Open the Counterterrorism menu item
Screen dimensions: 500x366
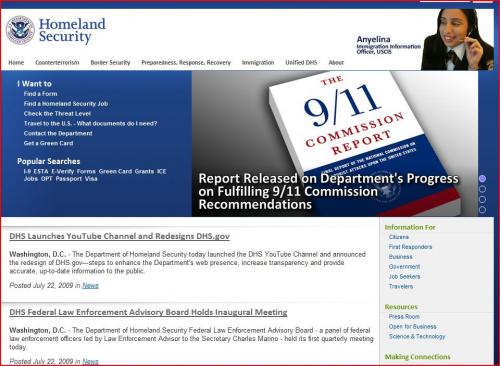coord(57,63)
